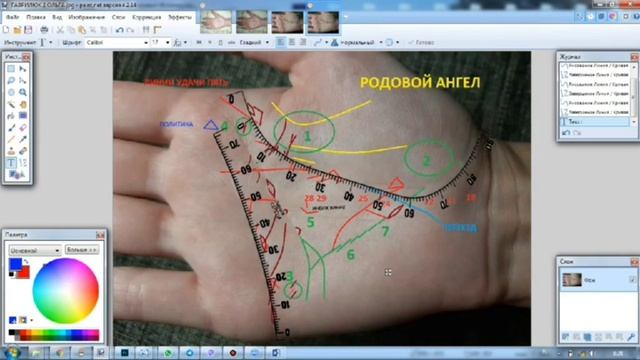
Task: Open layer properties wrench icon
Action: (631, 337)
